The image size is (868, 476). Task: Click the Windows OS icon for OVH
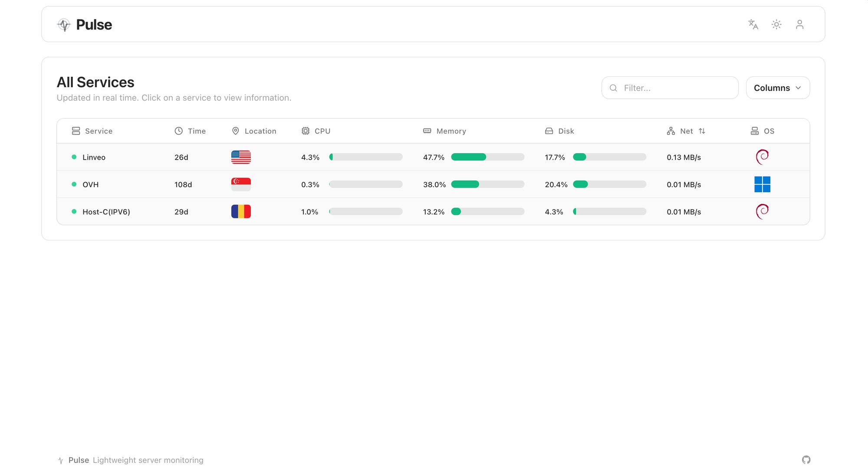(x=762, y=184)
